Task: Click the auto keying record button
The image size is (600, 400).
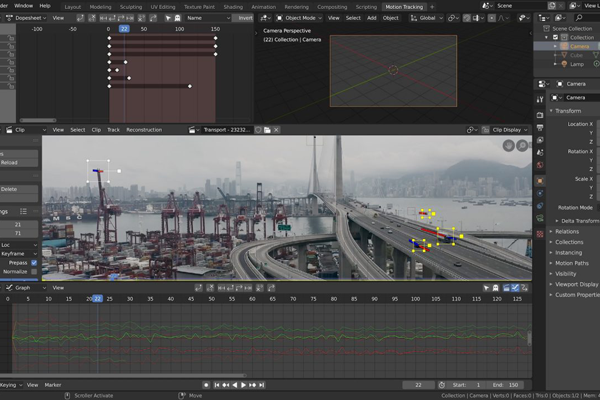Action: (x=206, y=385)
